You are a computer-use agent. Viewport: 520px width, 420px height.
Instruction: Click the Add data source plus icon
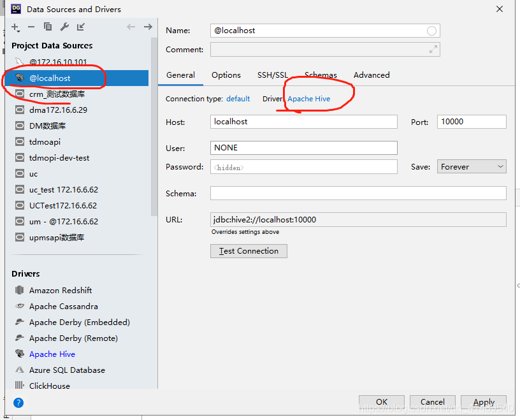[15, 27]
